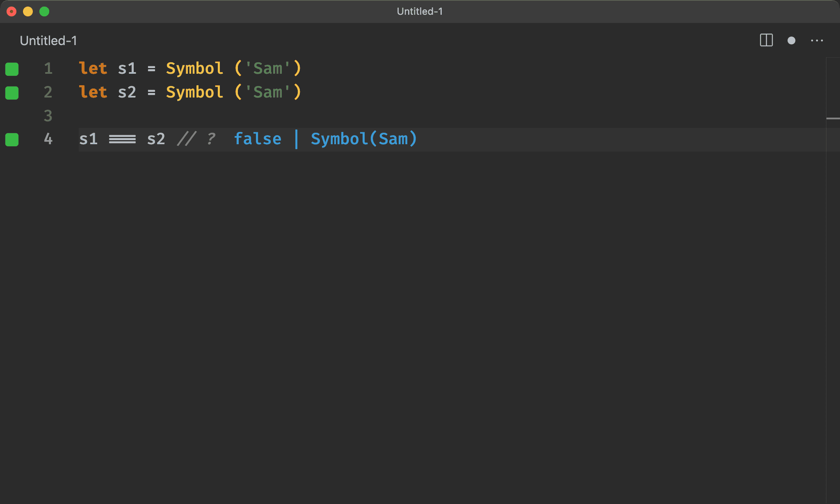Click the green coverage marker on line 1
This screenshot has height=504, width=840.
point(12,69)
